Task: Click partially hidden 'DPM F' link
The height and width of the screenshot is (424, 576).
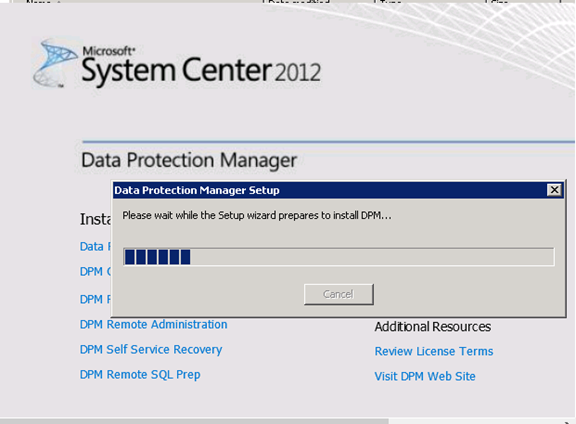Action: click(96, 299)
